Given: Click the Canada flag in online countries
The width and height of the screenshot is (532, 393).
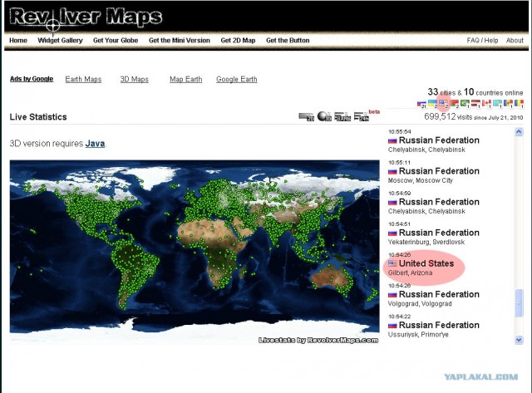Looking at the screenshot, I should [x=486, y=103].
